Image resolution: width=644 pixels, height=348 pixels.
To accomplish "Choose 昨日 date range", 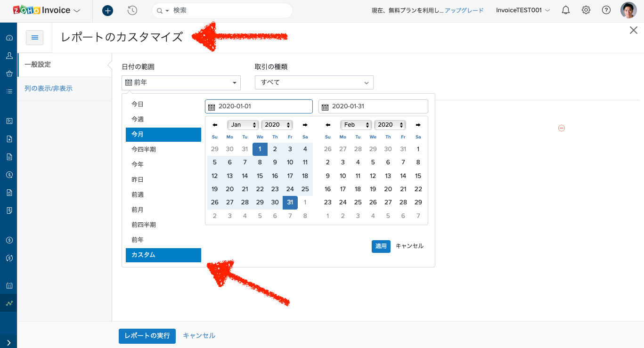I will coord(163,179).
